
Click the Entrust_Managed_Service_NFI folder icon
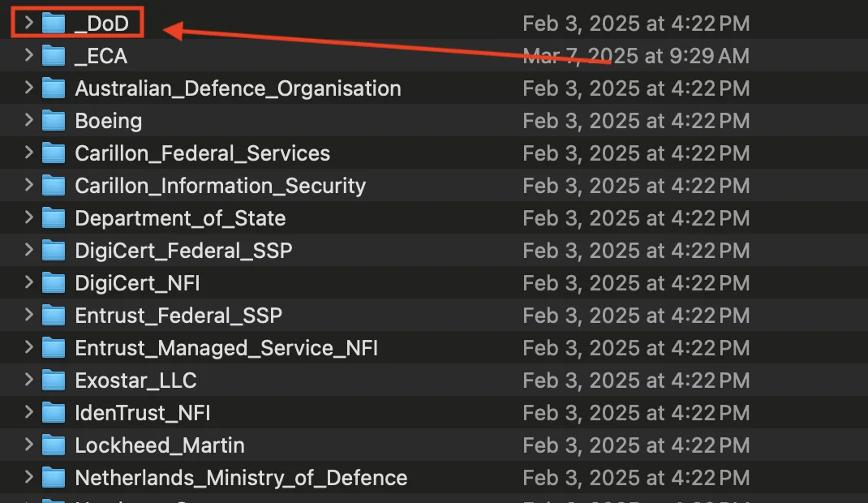(54, 347)
